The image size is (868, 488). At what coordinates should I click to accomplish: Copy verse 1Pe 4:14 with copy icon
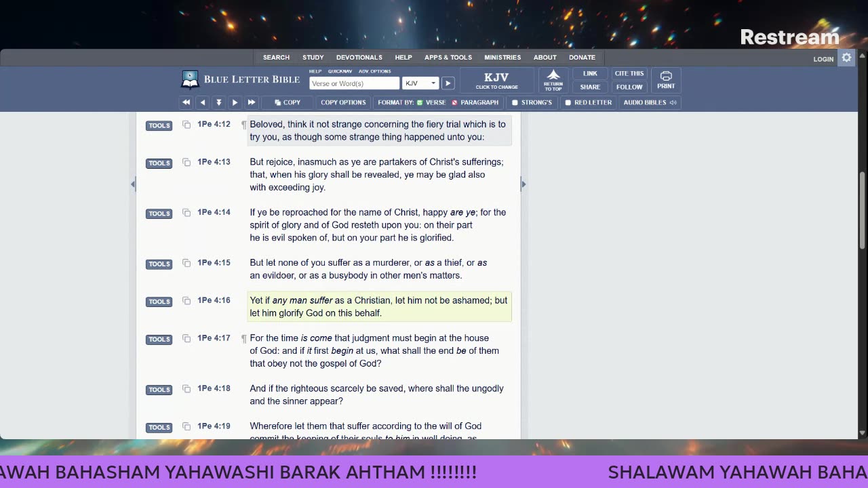[x=186, y=213]
